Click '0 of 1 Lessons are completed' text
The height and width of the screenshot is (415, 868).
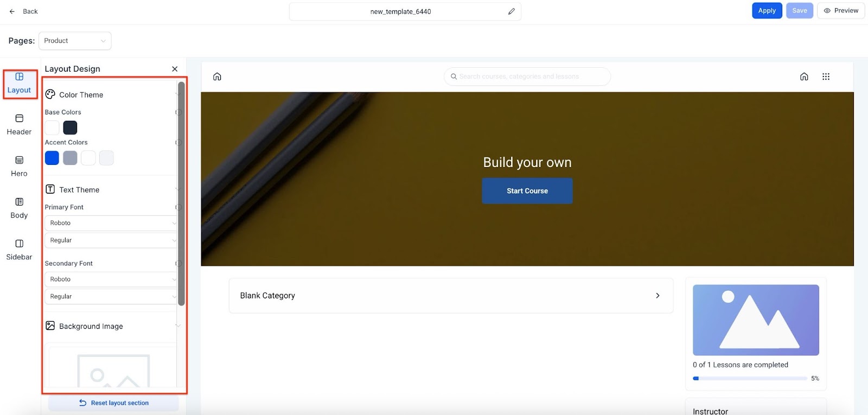pos(741,365)
